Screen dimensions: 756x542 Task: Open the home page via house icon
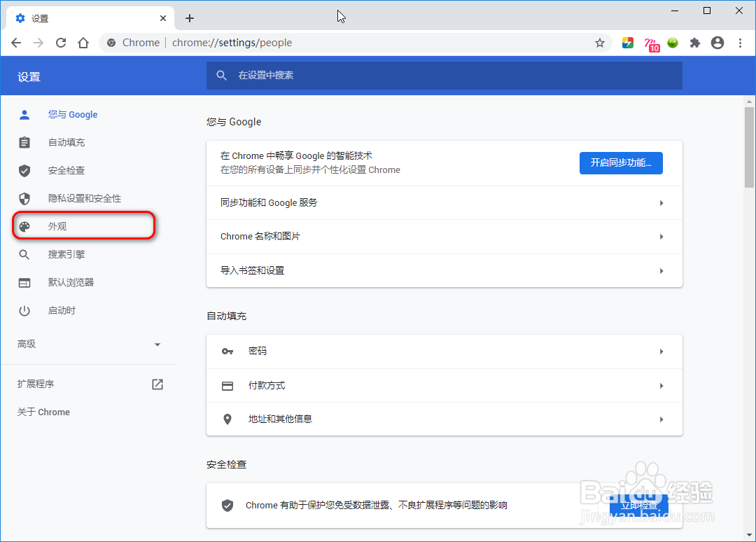[83, 43]
